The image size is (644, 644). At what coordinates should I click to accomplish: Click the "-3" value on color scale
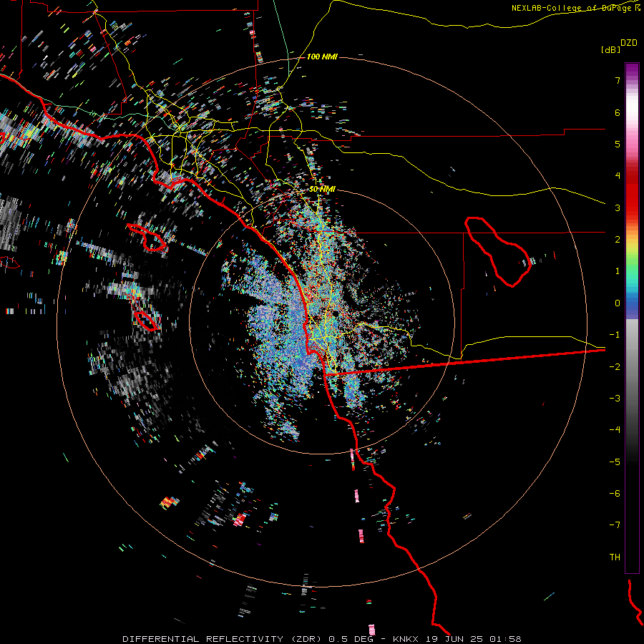pos(615,399)
